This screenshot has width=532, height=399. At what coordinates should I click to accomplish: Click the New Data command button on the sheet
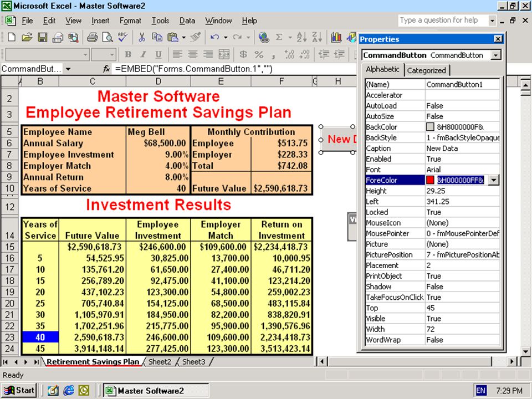click(339, 140)
